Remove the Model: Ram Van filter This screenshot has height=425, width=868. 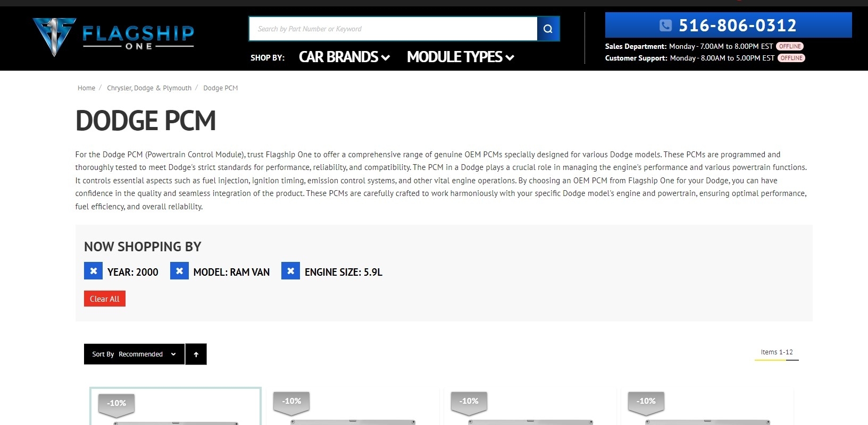point(179,271)
